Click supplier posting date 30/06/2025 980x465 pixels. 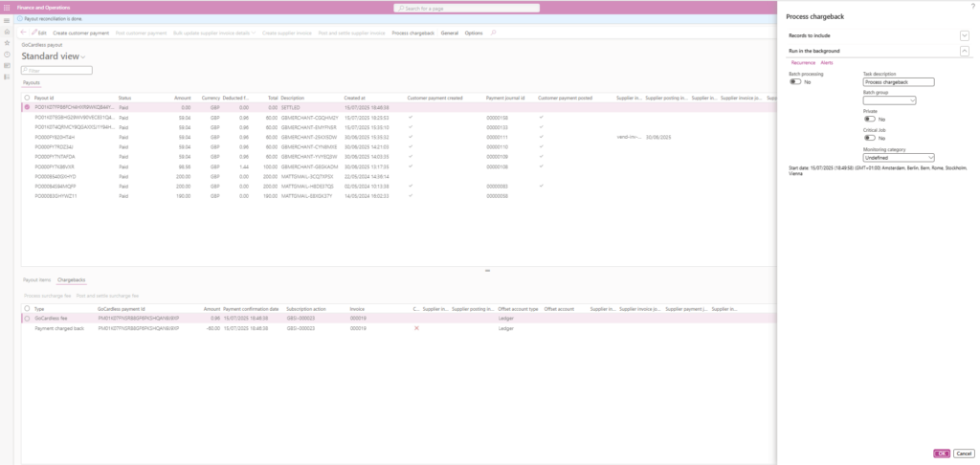[658, 137]
